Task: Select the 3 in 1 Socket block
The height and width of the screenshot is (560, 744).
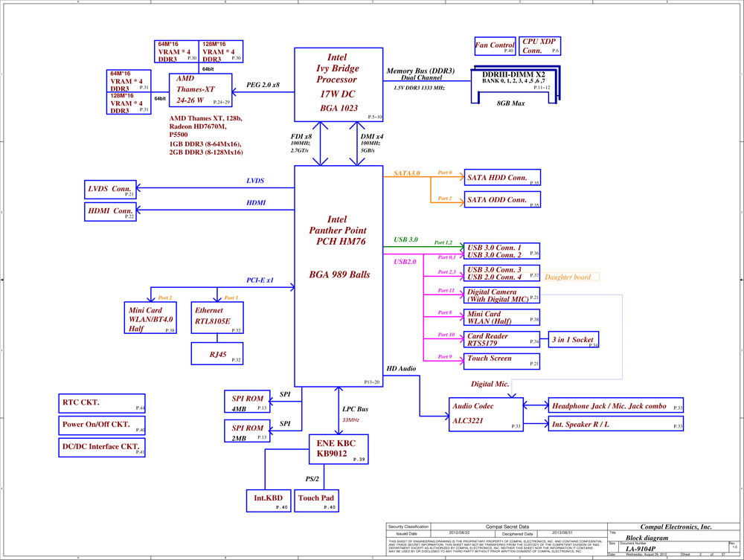Action: point(573,340)
